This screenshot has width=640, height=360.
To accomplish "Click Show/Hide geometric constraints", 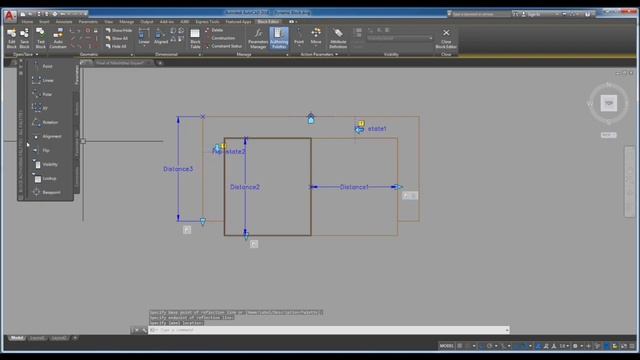I will [118, 30].
